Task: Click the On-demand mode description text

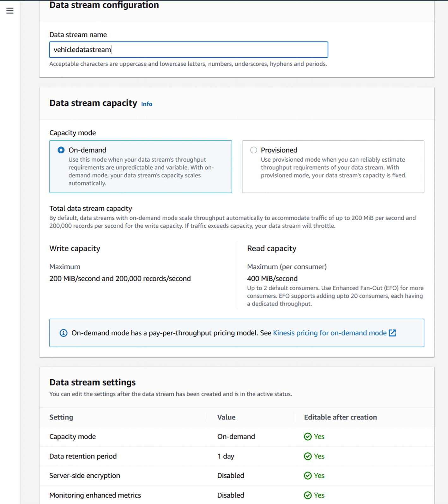Action: tap(141, 171)
